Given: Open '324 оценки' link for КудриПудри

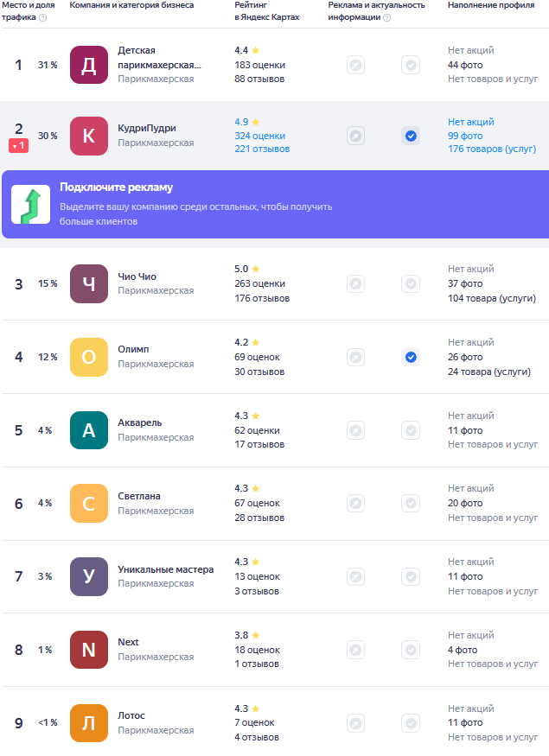Looking at the screenshot, I should tap(259, 136).
